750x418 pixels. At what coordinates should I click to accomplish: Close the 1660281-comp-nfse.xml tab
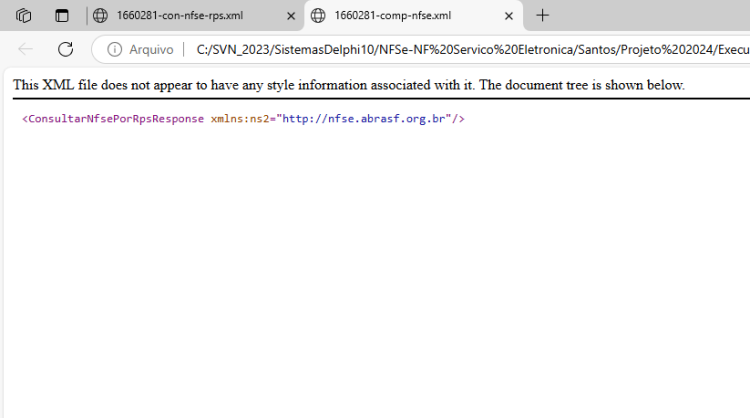pyautogui.click(x=509, y=16)
